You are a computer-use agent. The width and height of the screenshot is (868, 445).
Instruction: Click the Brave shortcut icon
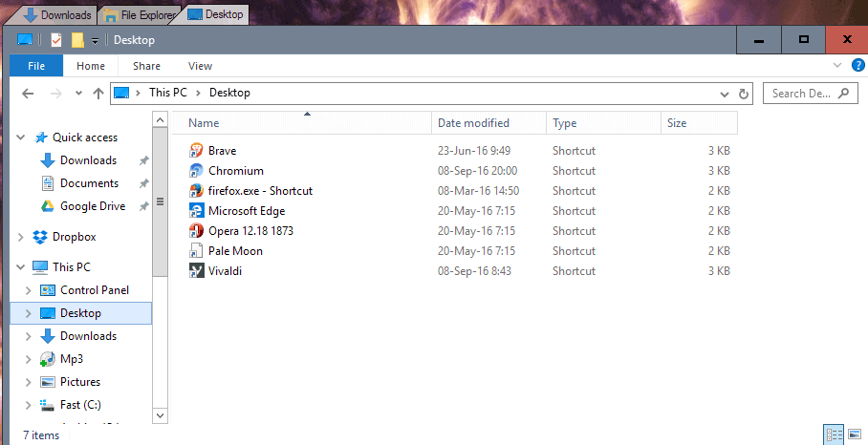point(196,150)
